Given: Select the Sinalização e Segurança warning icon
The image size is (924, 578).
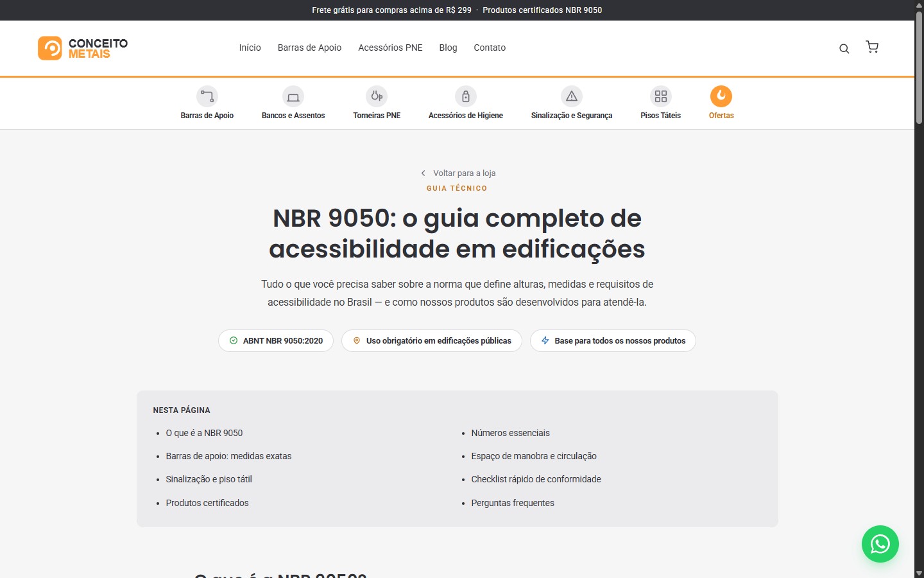Looking at the screenshot, I should (x=572, y=96).
